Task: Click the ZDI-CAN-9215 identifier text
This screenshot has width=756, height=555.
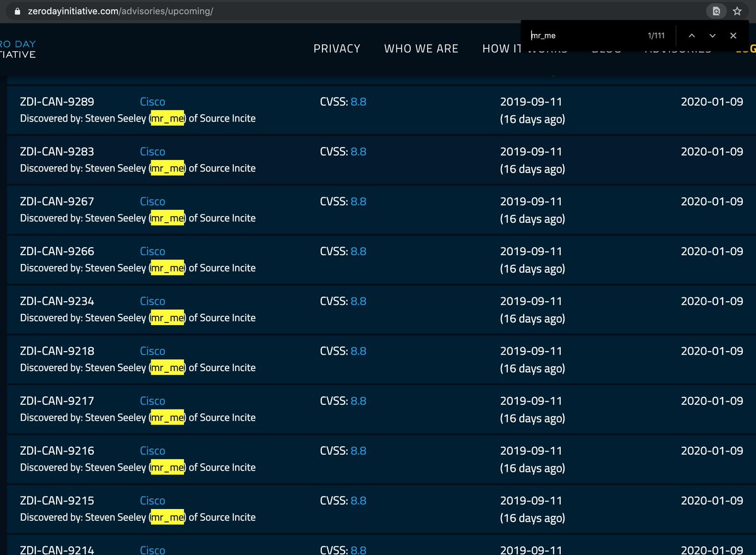Action: pyautogui.click(x=57, y=500)
